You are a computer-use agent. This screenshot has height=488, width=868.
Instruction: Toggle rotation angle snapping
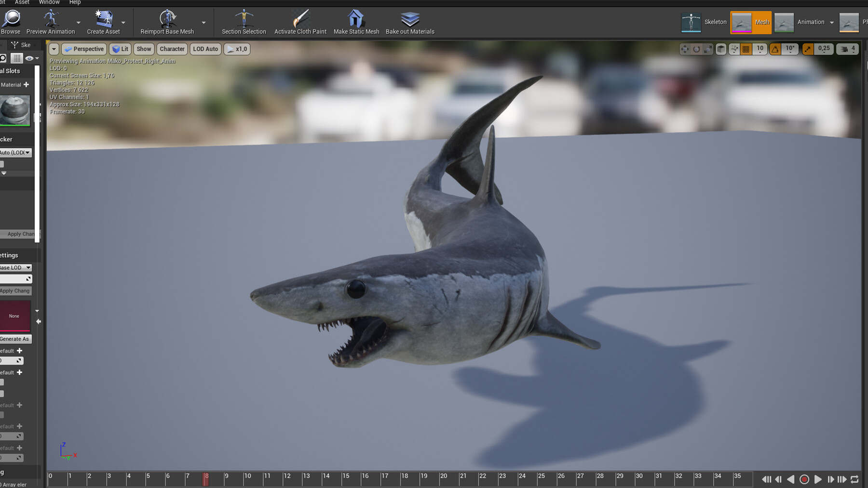[x=775, y=49]
